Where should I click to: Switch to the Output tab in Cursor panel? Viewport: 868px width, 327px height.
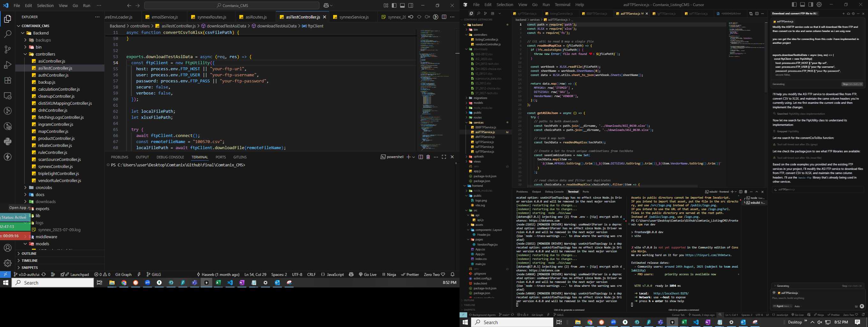[536, 192]
